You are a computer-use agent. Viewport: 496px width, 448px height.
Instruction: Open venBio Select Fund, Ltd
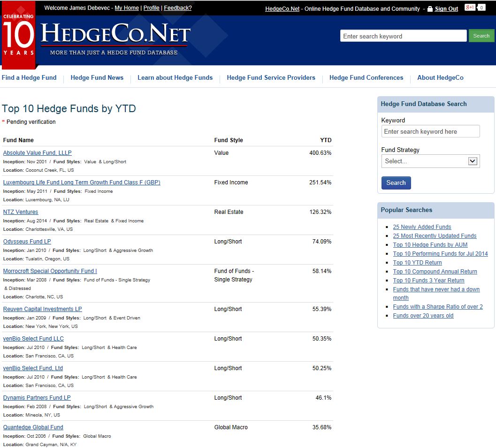tap(33, 368)
